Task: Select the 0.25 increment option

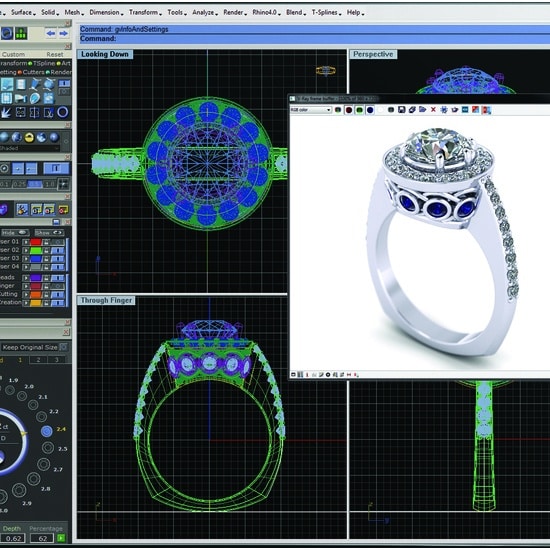Action: click(20, 184)
